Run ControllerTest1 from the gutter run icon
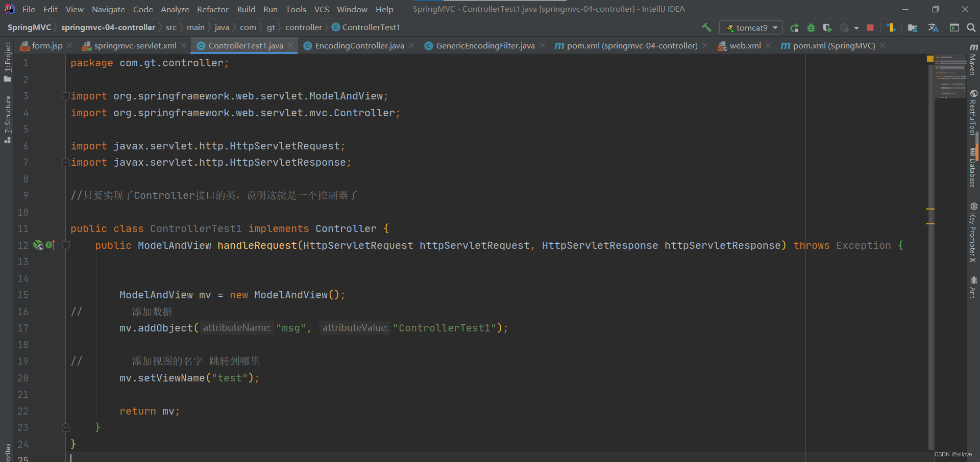Image resolution: width=980 pixels, height=462 pixels. (38, 245)
